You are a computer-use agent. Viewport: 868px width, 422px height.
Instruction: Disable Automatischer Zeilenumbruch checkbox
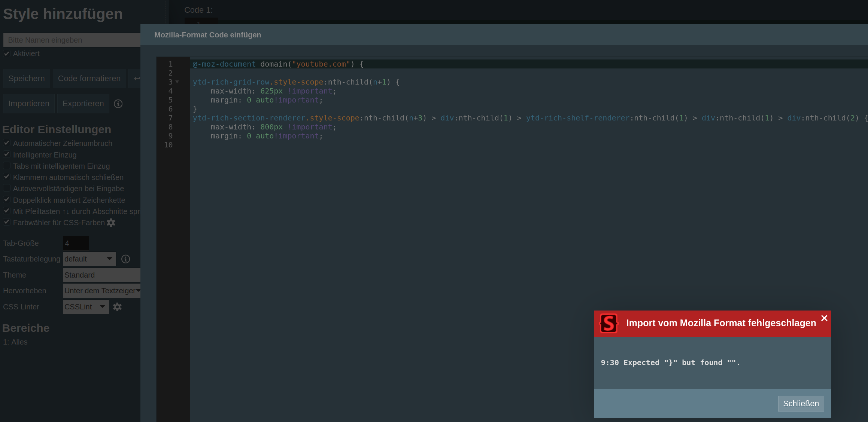pyautogui.click(x=7, y=143)
